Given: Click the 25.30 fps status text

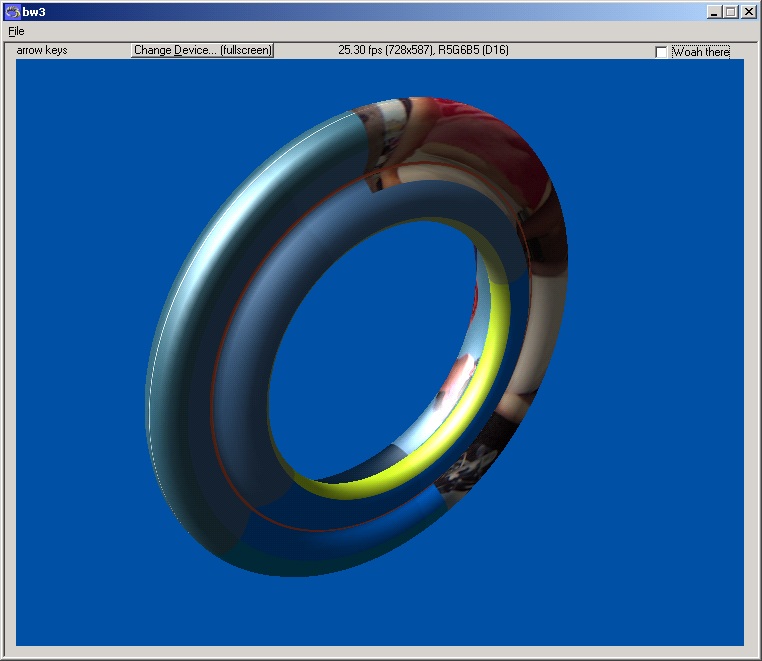Looking at the screenshot, I should pyautogui.click(x=423, y=50).
